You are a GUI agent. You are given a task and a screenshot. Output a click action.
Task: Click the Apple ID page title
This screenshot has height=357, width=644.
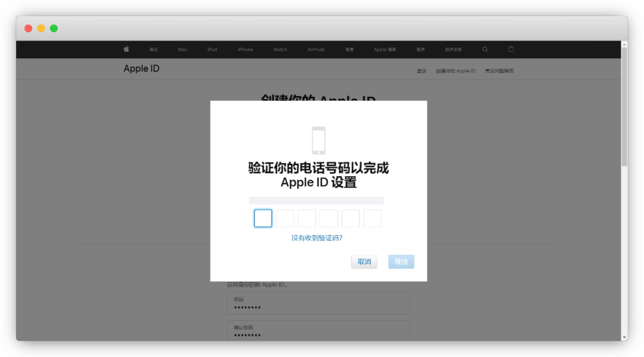(x=141, y=69)
